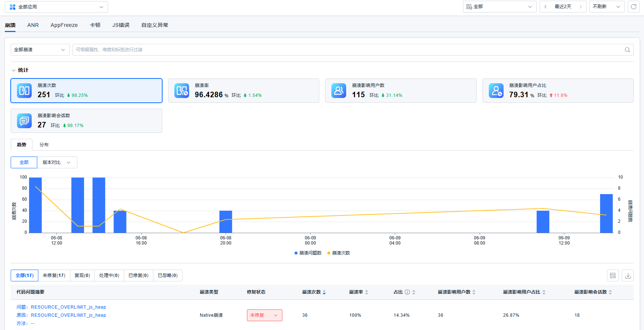Select the 崩溃率 96.4286% stat card
Screen dimensions: 644x330
(244, 91)
